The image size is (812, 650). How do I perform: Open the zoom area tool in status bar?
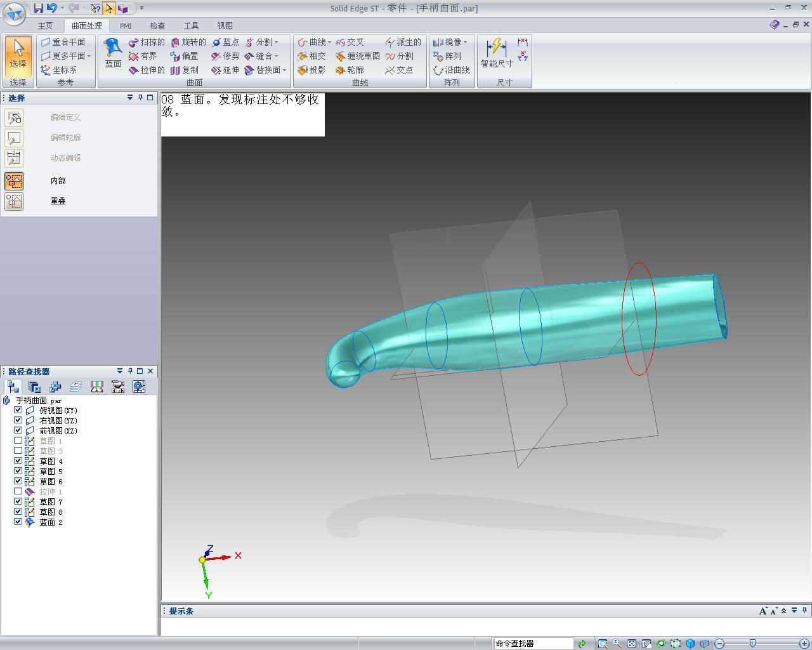tap(602, 644)
